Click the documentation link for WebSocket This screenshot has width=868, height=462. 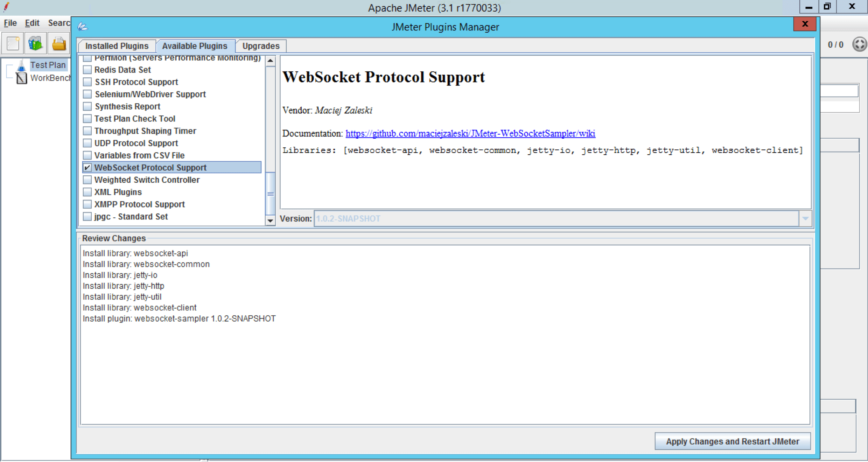(470, 133)
